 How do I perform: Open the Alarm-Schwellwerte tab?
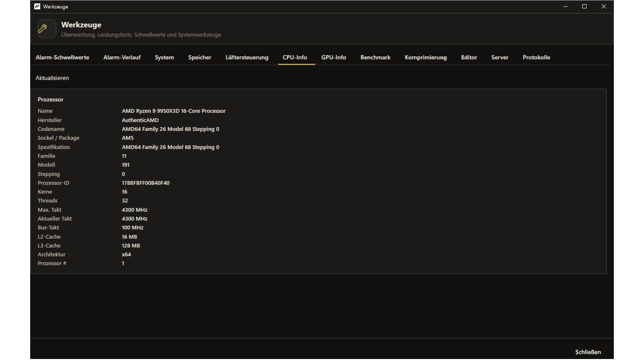[x=62, y=57]
